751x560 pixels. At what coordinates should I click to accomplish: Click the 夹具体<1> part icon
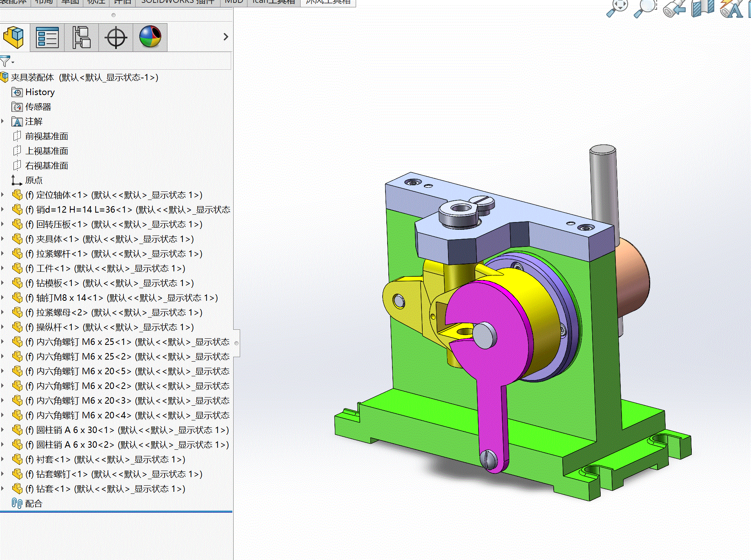coord(17,239)
